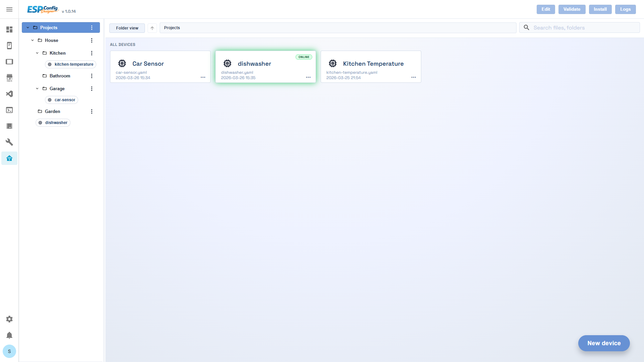Image resolution: width=644 pixels, height=362 pixels.
Task: Open the hamburger menu
Action: (9, 9)
